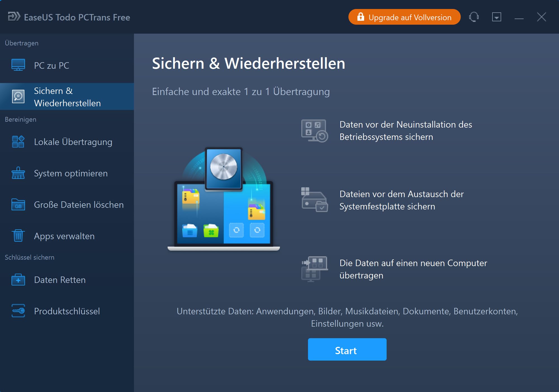Open Große Dateien löschen

tap(67, 205)
